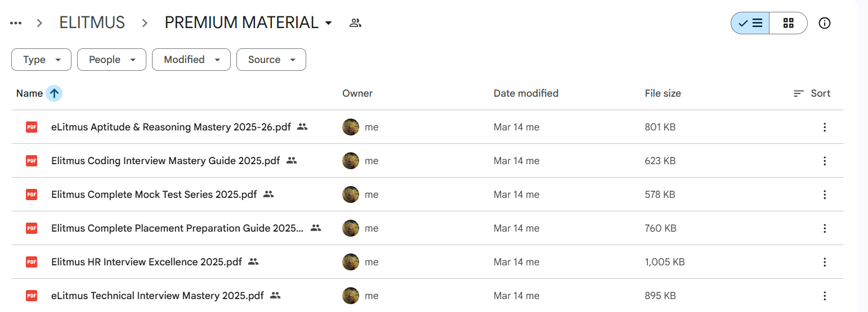Open the Sort options button

click(x=812, y=93)
